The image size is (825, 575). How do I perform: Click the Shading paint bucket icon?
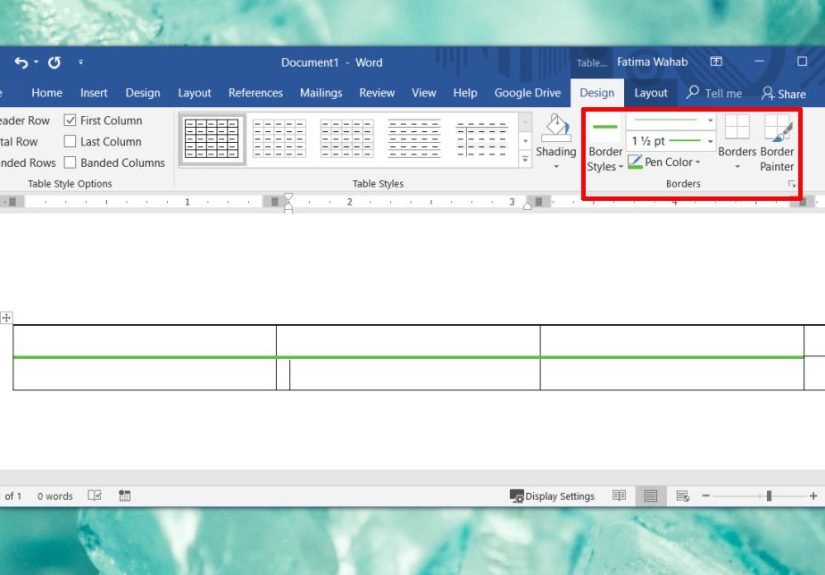tap(556, 128)
